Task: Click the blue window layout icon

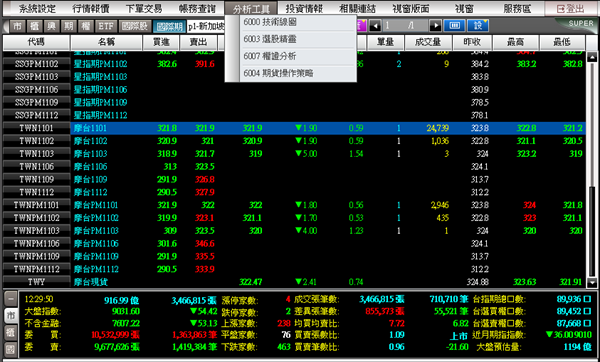Action: (455, 26)
